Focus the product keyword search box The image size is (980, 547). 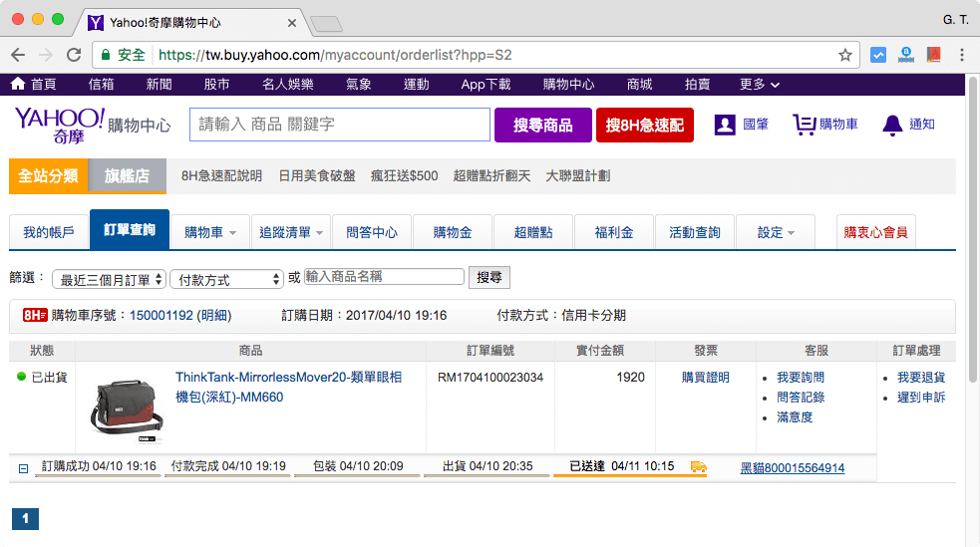[340, 125]
